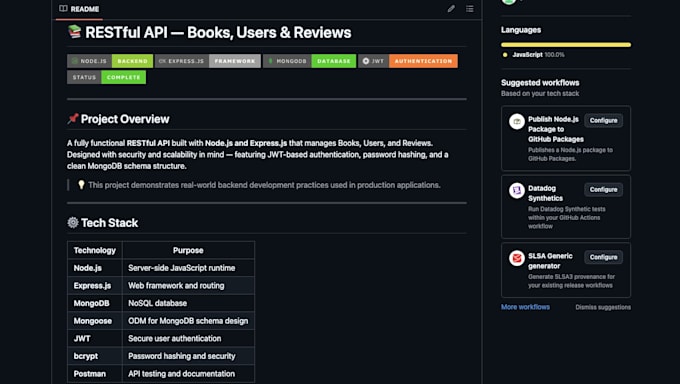
Task: Click the SLSA Generic generator title
Action: pos(550,261)
